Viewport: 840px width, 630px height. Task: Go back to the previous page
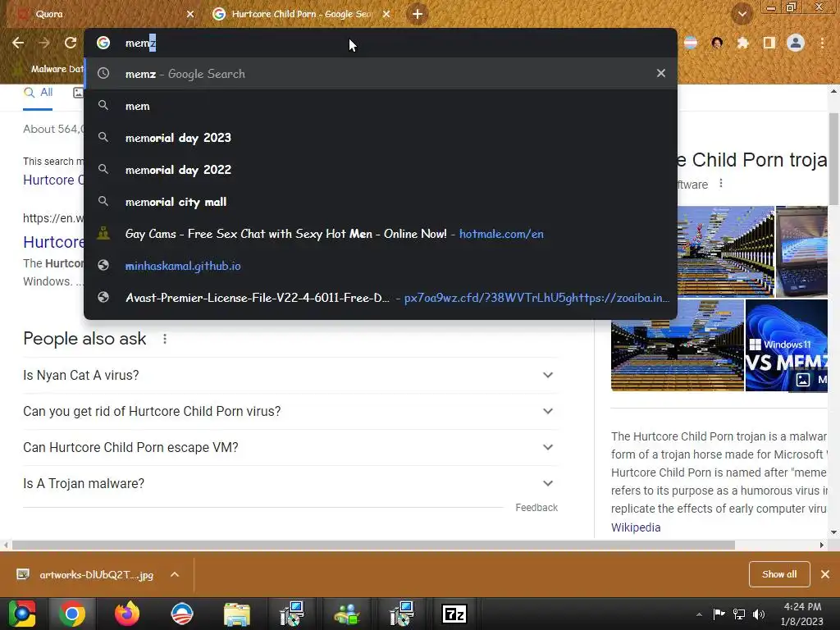pyautogui.click(x=18, y=43)
